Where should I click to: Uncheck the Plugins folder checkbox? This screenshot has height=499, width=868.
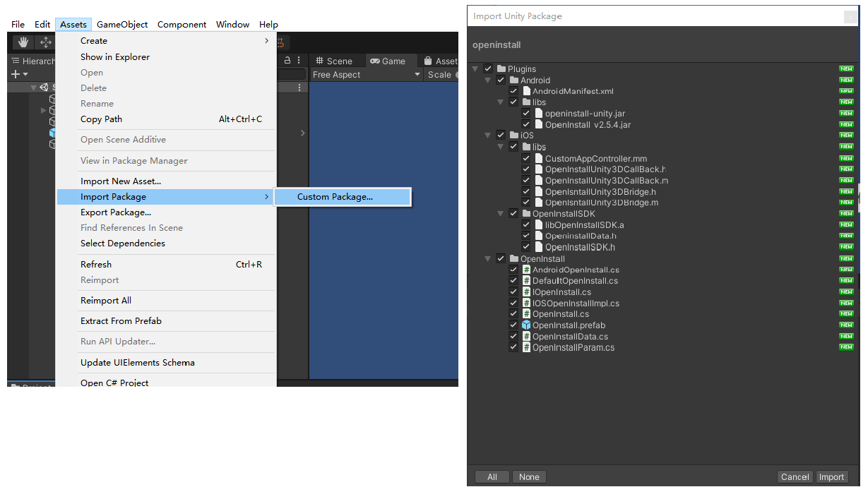point(488,69)
